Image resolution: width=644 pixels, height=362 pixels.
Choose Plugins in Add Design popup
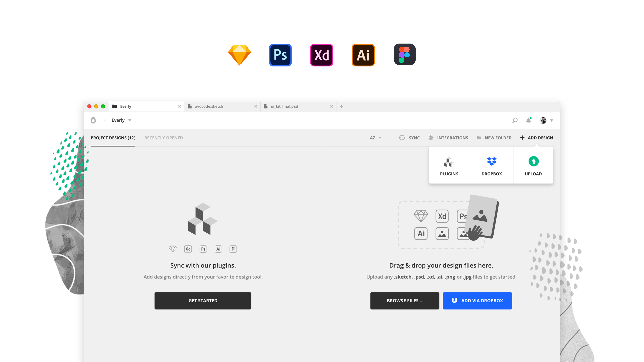pyautogui.click(x=449, y=166)
